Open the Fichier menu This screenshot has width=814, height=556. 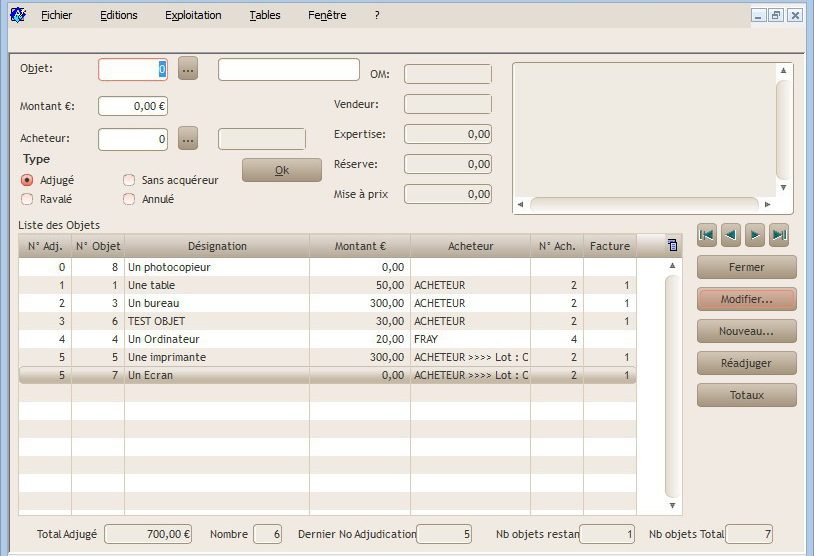click(57, 16)
